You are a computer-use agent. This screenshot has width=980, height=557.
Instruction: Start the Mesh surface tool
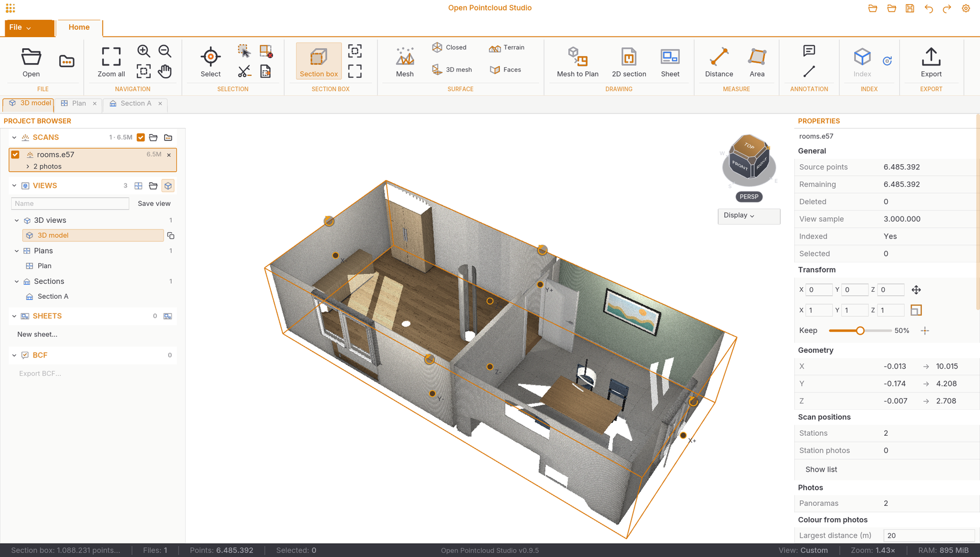(405, 62)
